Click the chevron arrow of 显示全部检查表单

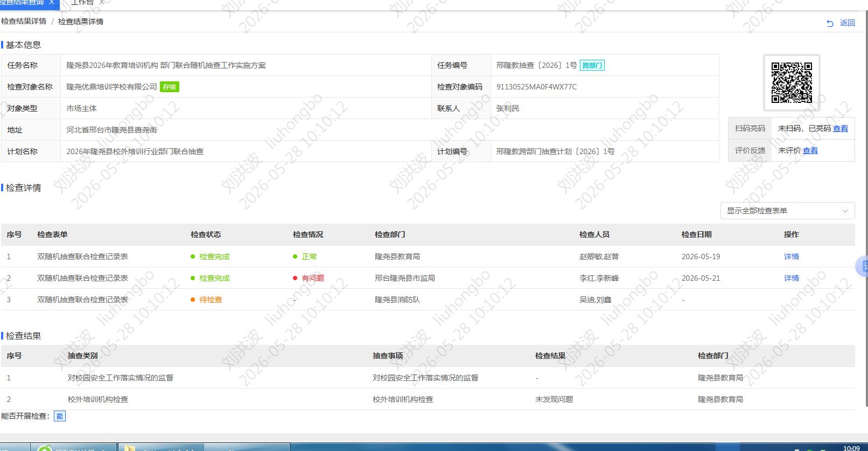845,211
